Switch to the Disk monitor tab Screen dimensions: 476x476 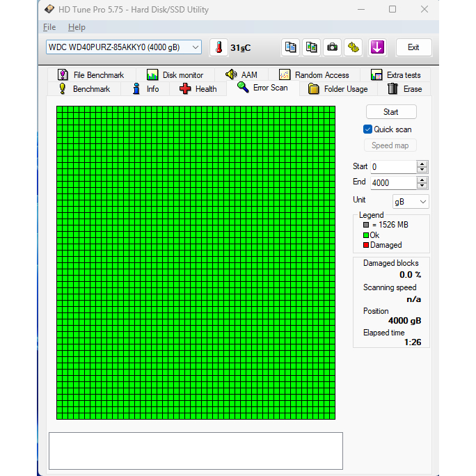[175, 75]
